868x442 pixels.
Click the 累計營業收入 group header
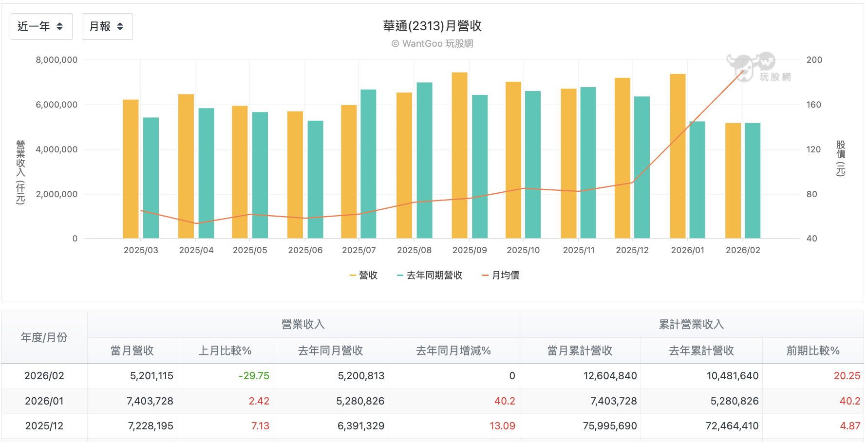coord(691,324)
